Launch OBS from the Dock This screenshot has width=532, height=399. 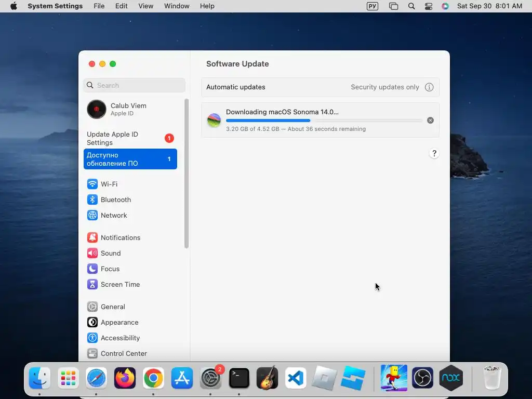click(x=422, y=378)
